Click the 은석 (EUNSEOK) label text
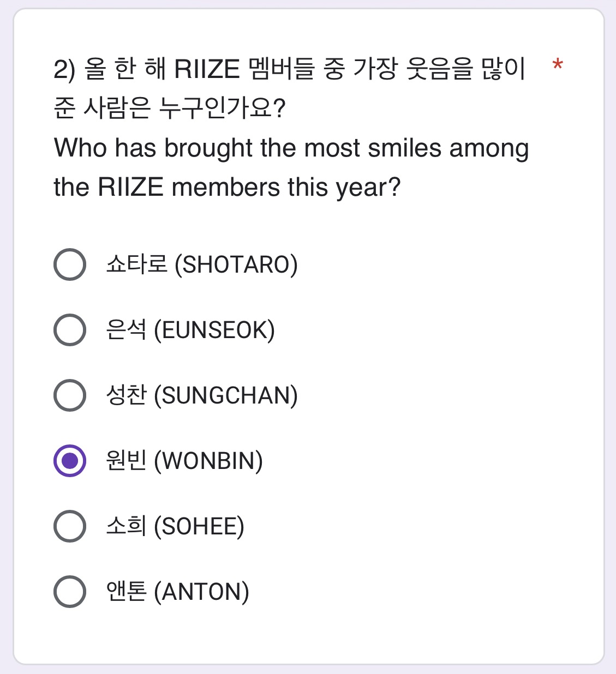This screenshot has width=616, height=674. click(190, 330)
